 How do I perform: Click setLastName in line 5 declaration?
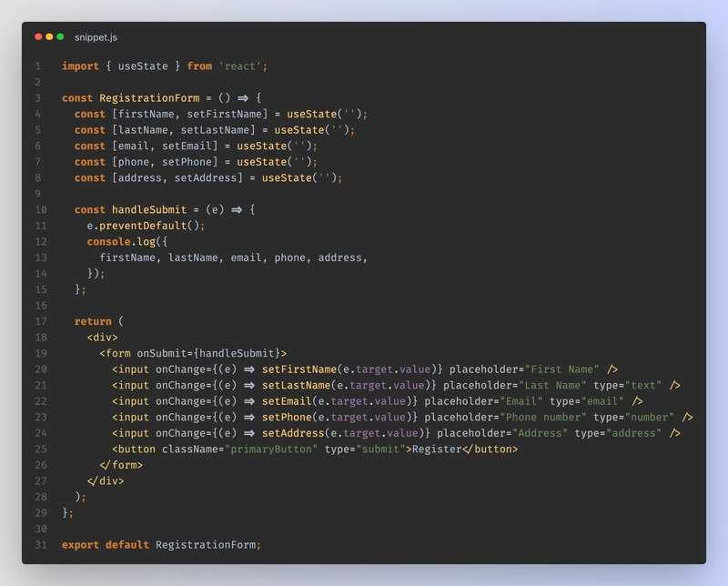[x=215, y=129]
